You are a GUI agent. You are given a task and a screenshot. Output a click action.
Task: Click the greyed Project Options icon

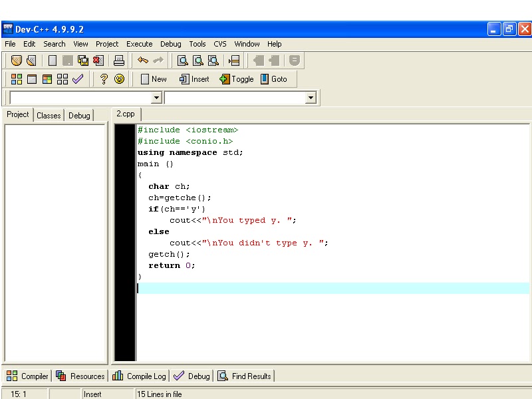click(295, 61)
